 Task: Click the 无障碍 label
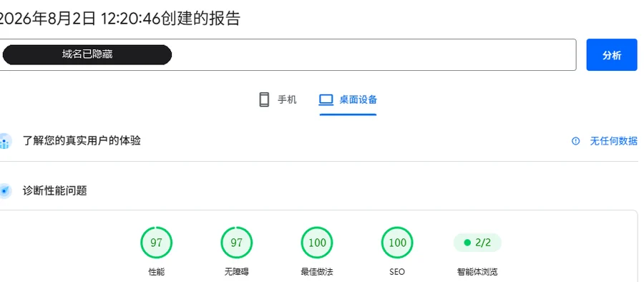tap(237, 272)
